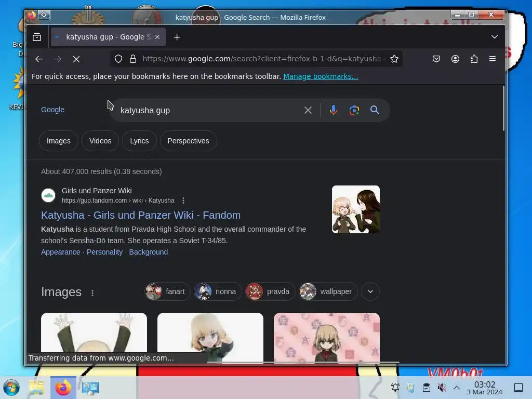
Task: Open Katyusha Girls und Panzer Wiki result
Action: click(141, 215)
